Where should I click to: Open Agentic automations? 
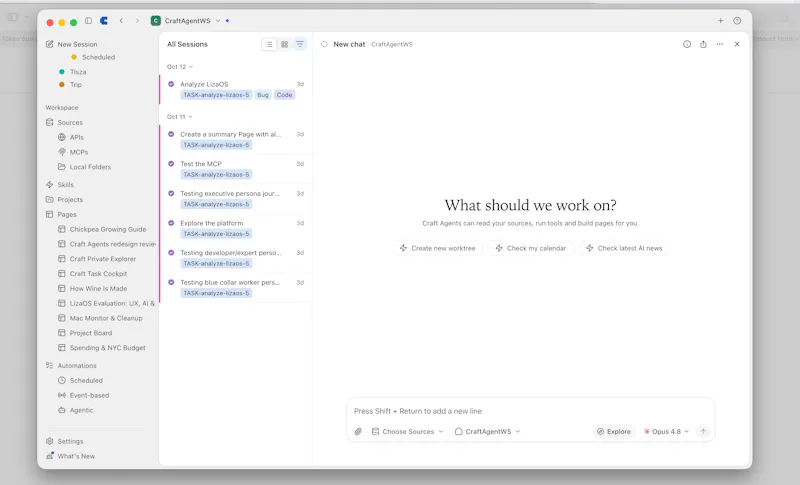(76, 410)
